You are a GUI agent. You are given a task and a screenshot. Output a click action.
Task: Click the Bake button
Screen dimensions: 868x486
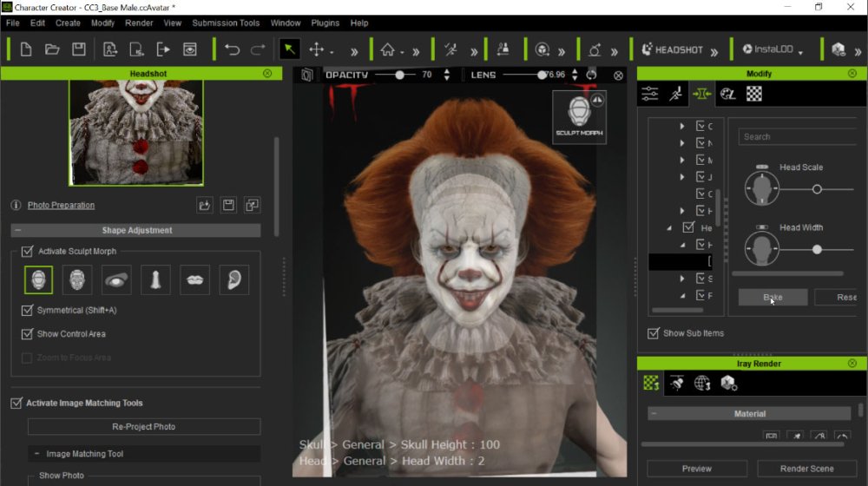click(x=773, y=298)
